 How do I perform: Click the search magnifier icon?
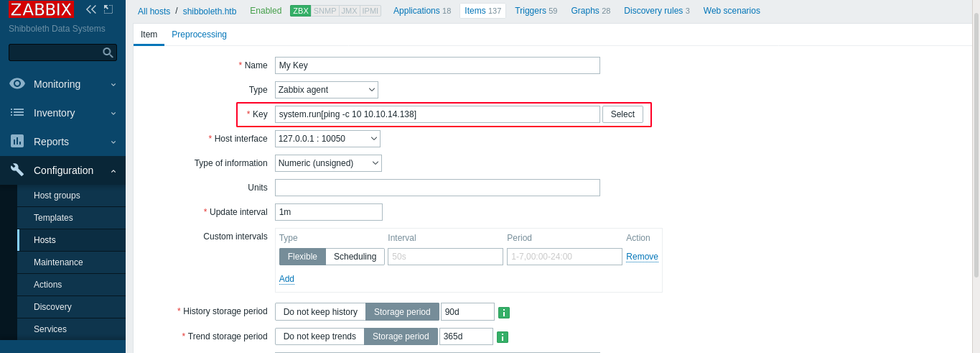(108, 52)
